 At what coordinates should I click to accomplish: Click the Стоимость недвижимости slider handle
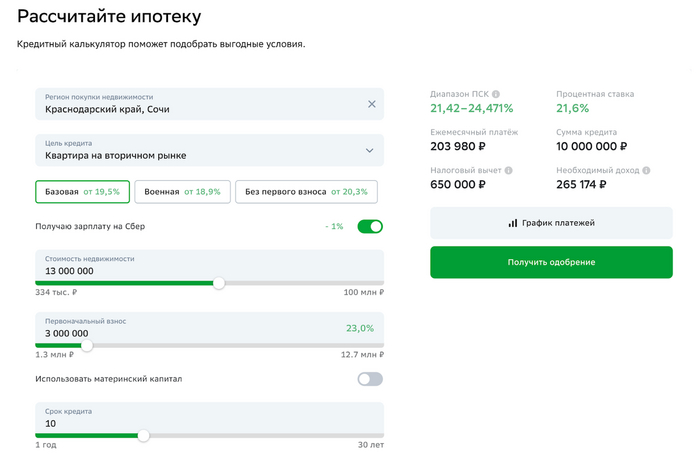point(219,283)
